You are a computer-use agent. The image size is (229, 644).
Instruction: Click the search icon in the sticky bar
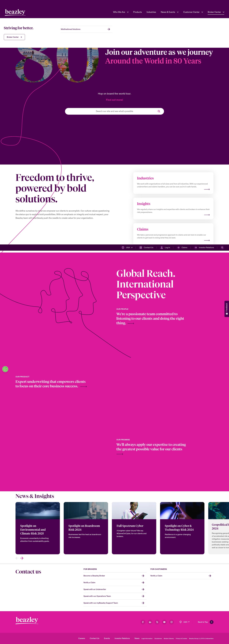[222, 248]
